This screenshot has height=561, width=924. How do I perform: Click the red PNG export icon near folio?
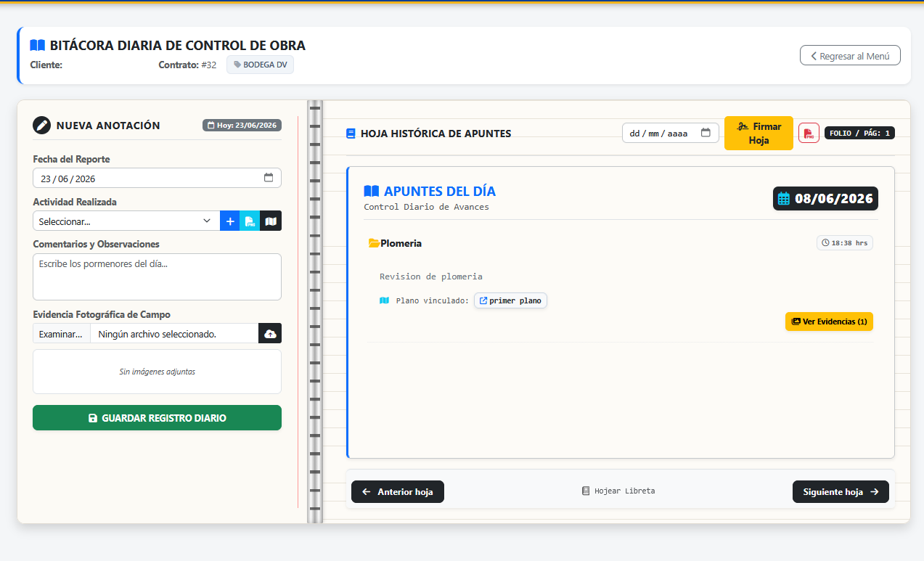point(809,133)
